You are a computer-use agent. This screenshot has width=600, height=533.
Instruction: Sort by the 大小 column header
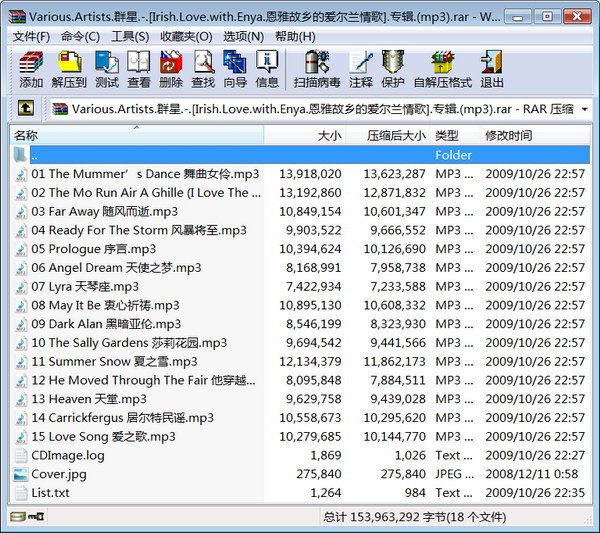(305, 135)
